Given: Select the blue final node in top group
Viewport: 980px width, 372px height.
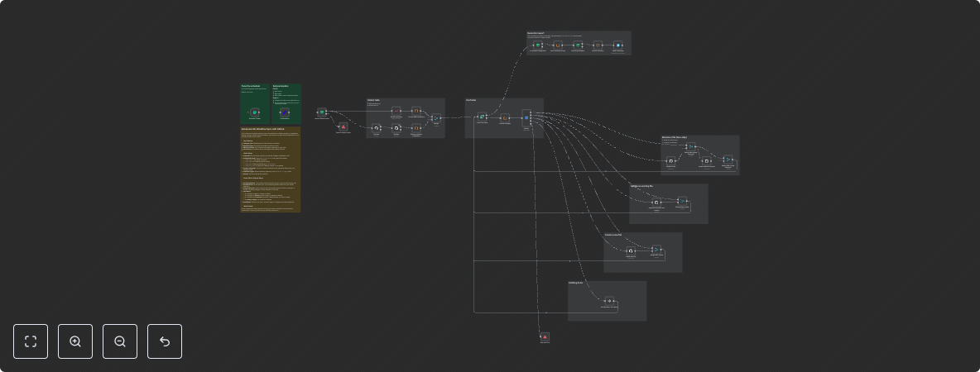Looking at the screenshot, I should [x=618, y=45].
